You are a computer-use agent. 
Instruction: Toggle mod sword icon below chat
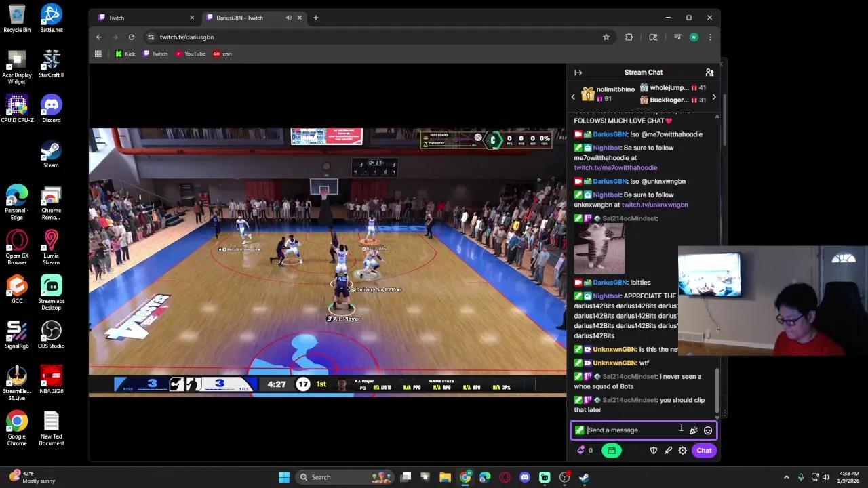point(668,451)
